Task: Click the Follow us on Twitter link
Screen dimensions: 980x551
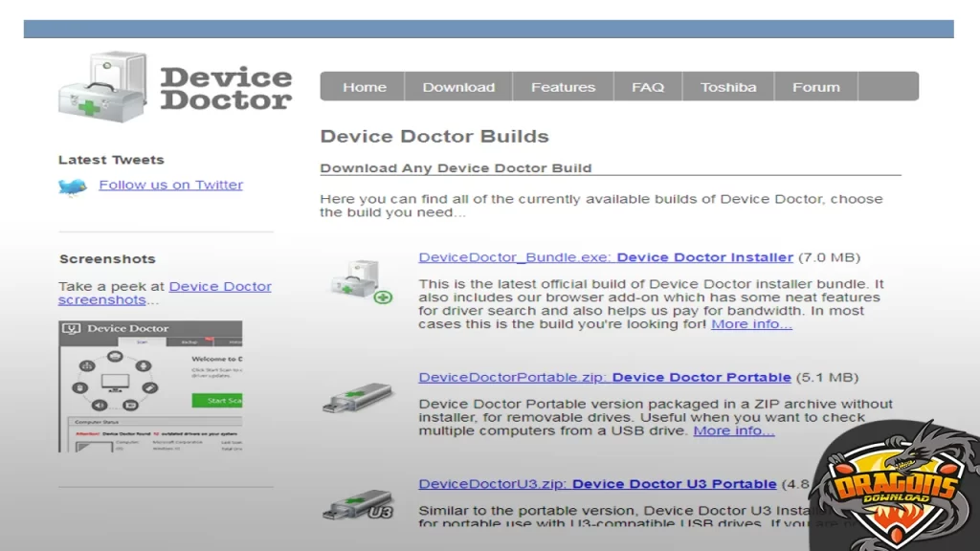Action: click(170, 184)
